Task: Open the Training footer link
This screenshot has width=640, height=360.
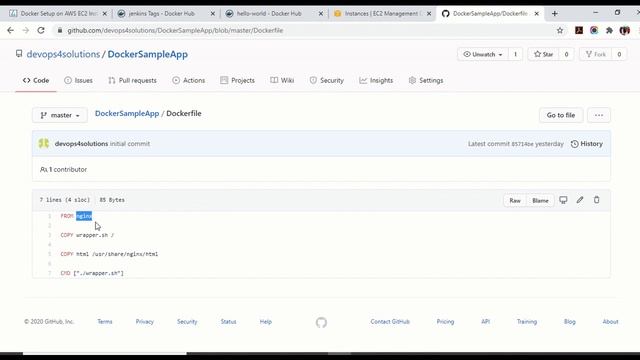Action: [x=527, y=322]
